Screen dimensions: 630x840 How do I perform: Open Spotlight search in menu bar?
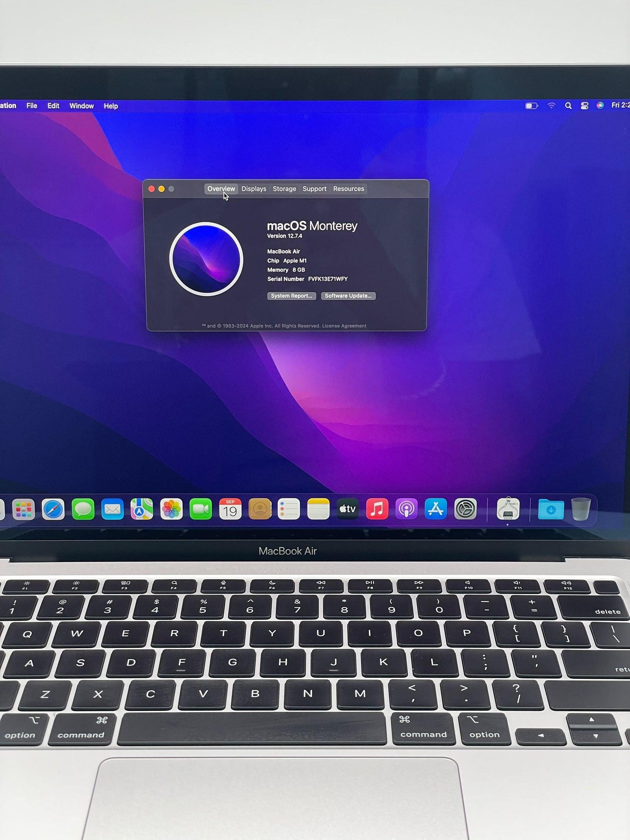pos(568,106)
